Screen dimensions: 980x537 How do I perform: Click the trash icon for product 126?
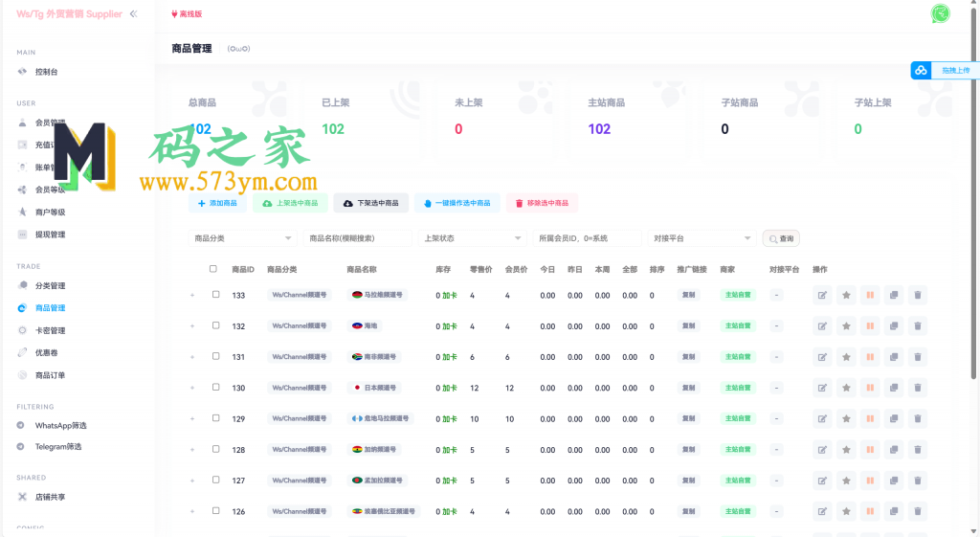[x=918, y=511]
